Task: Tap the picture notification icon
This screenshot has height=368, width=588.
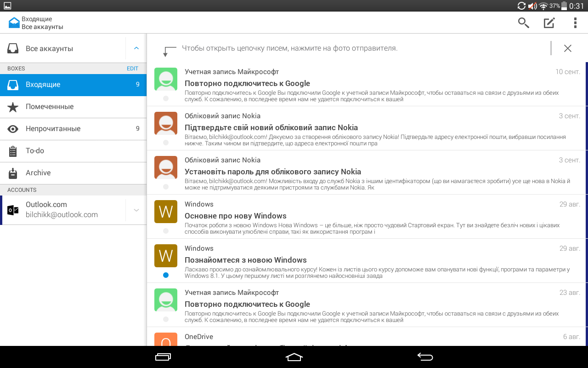Action: click(7, 6)
